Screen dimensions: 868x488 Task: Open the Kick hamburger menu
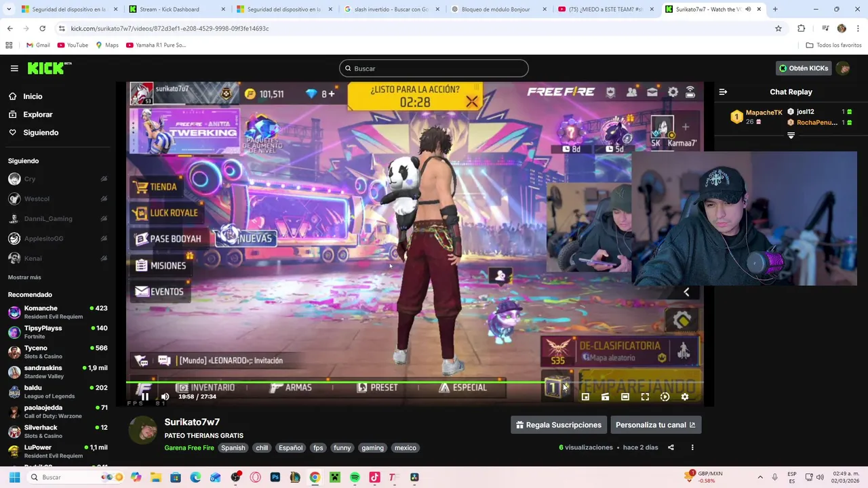click(14, 68)
